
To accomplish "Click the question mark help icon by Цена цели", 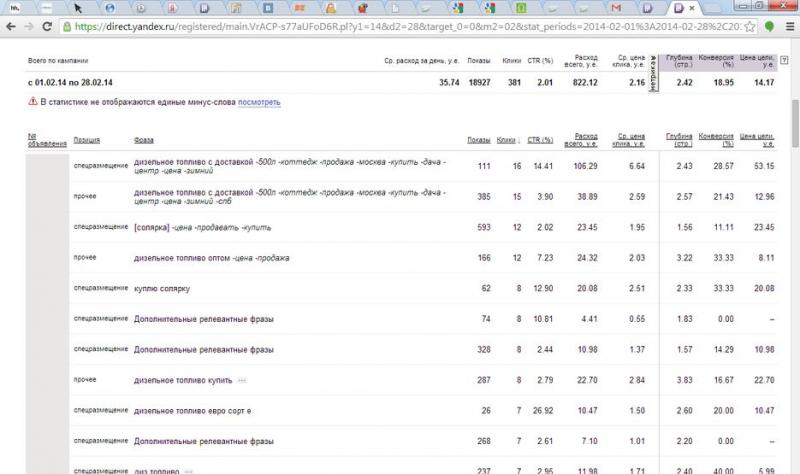I will tap(784, 60).
